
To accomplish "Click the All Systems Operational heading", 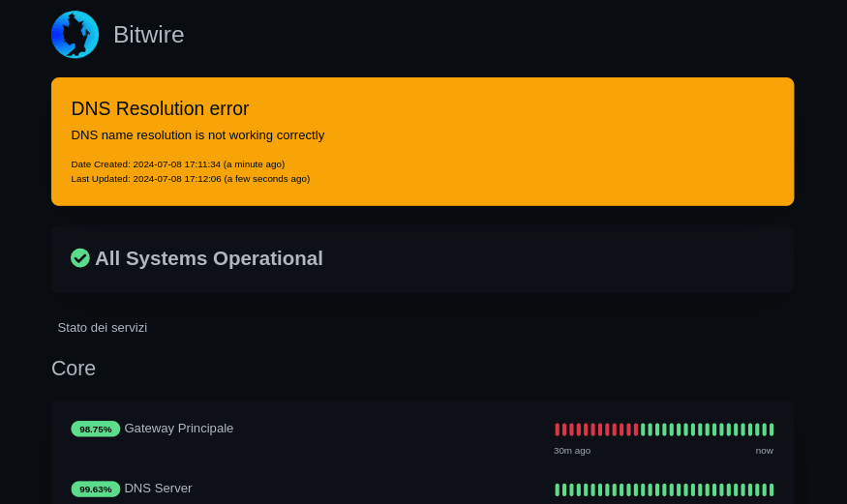I will click(208, 258).
